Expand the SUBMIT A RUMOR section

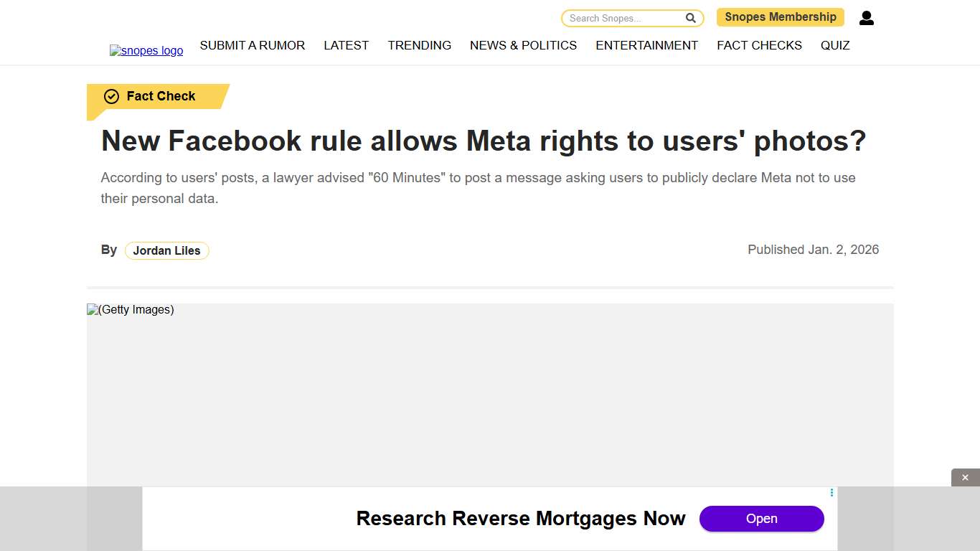tap(253, 45)
